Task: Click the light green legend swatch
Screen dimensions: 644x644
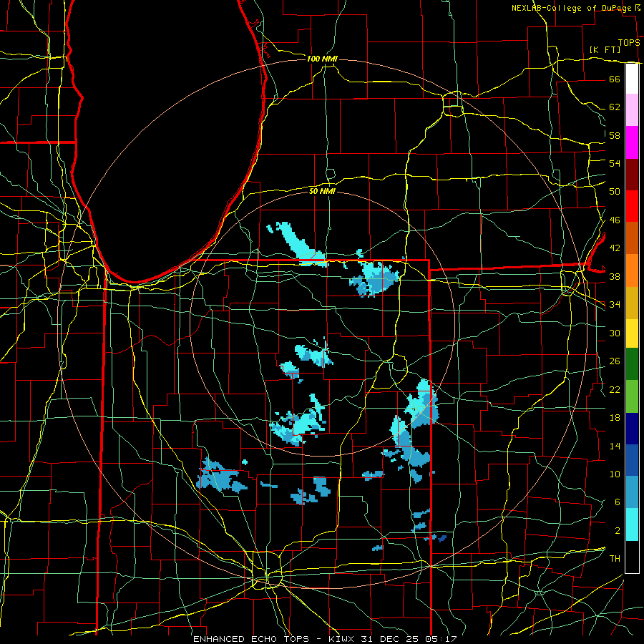Action: pos(632,396)
